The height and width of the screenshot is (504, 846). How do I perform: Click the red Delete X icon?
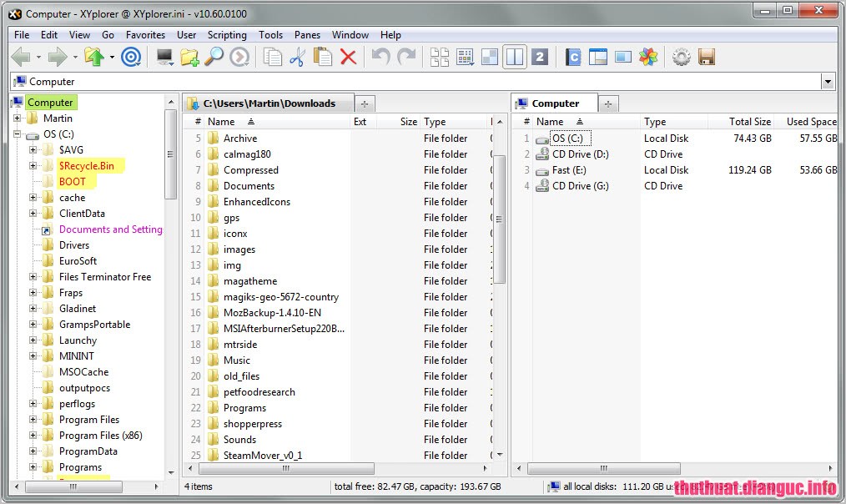(348, 57)
